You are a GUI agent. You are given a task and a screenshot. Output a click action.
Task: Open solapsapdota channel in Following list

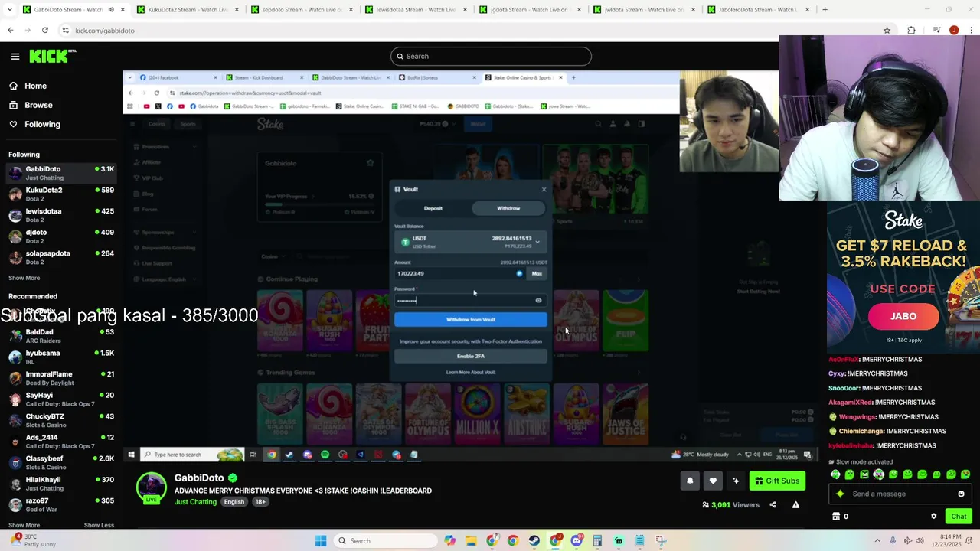(x=61, y=257)
